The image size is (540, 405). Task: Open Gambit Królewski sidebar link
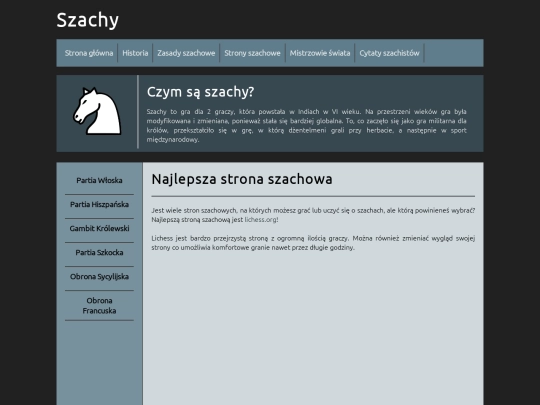99,229
